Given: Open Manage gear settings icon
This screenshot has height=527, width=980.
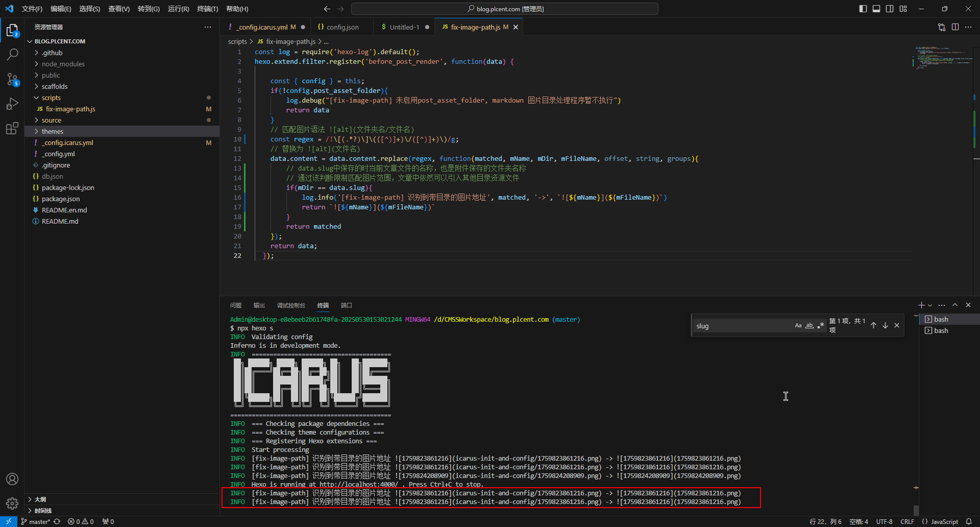Looking at the screenshot, I should [12, 504].
